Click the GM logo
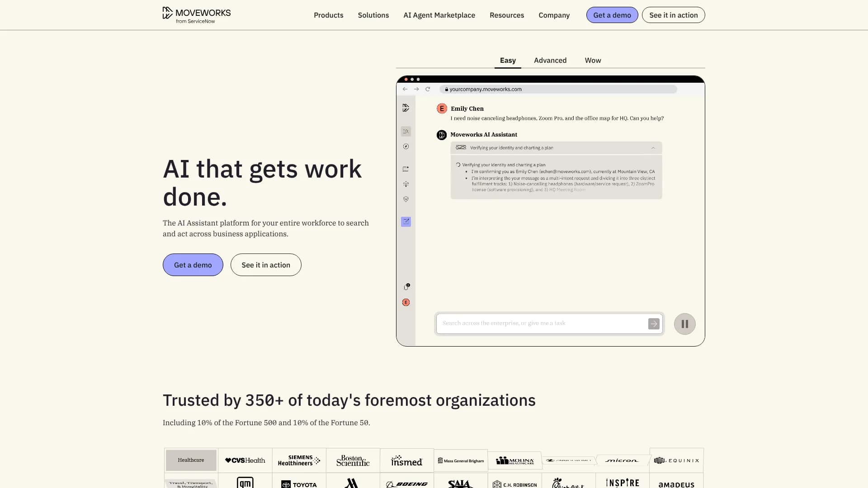 click(245, 483)
